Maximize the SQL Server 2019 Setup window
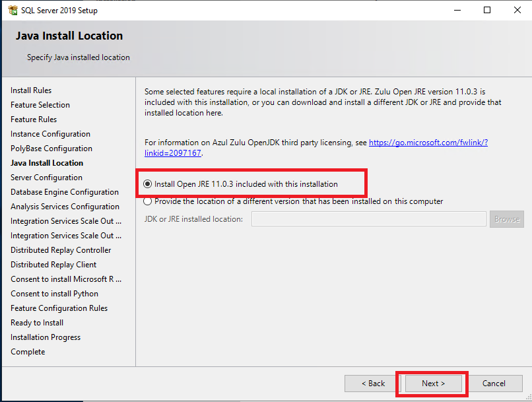 pyautogui.click(x=487, y=10)
